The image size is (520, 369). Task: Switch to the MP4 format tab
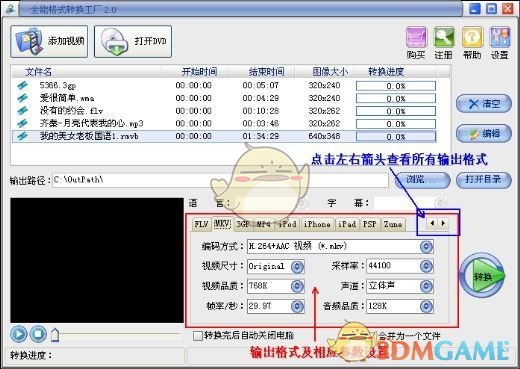tap(263, 224)
